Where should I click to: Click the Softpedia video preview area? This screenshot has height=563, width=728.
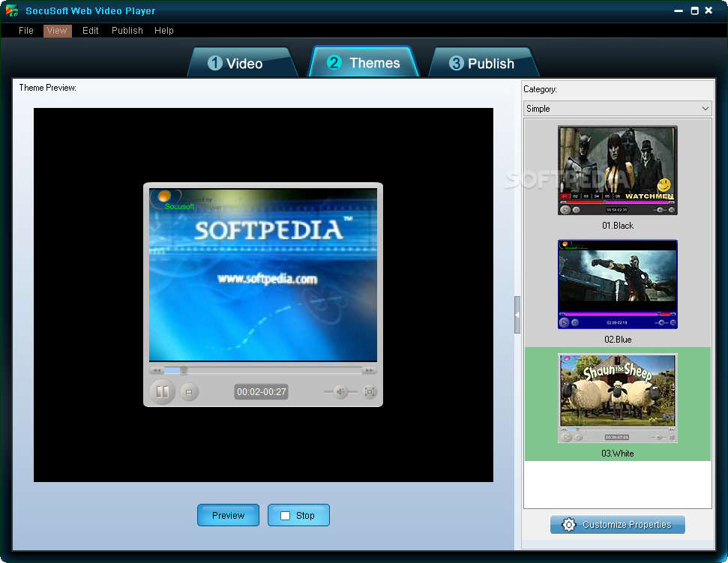[x=263, y=275]
